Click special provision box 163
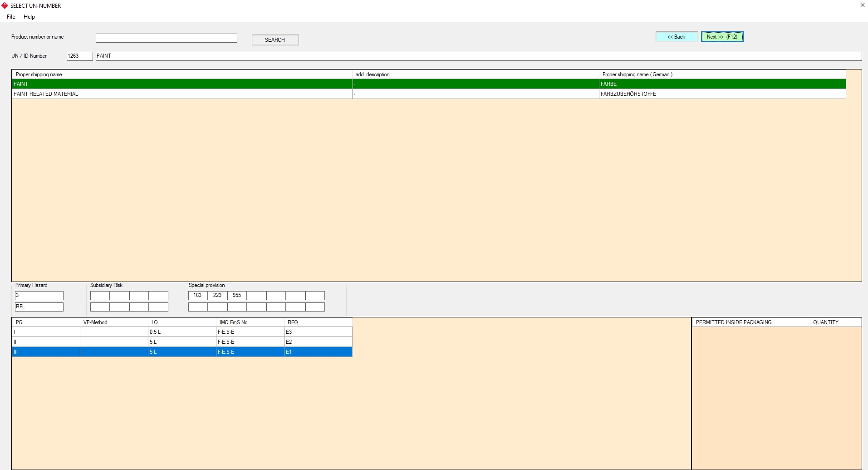Viewport: 868px width, 470px height. 198,296
